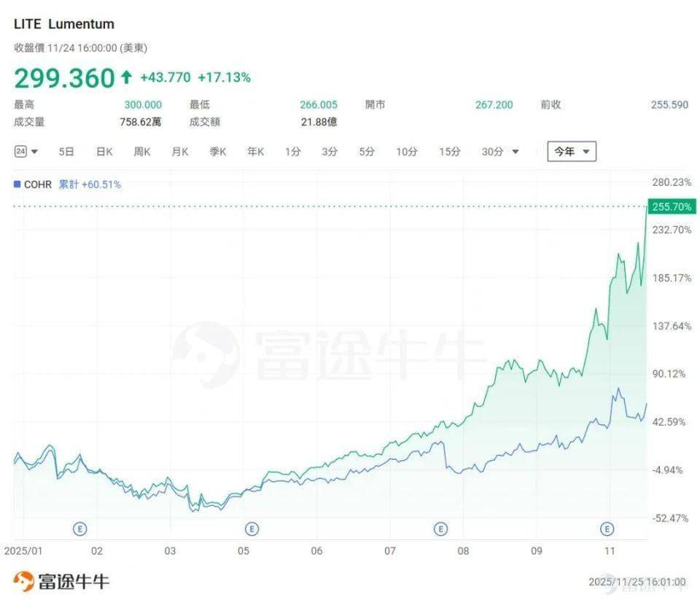The height and width of the screenshot is (605, 700).
Task: Click the 255.70% current value label
Action: click(x=671, y=206)
